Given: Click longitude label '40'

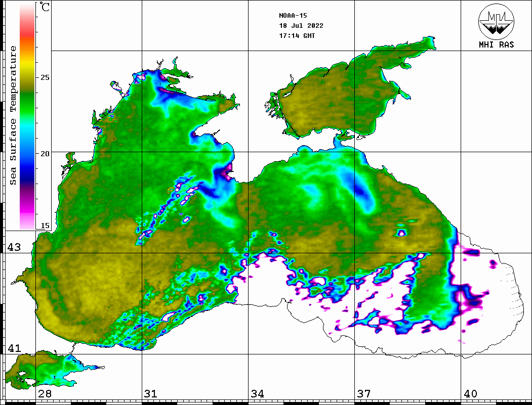Looking at the screenshot, I should [470, 394].
